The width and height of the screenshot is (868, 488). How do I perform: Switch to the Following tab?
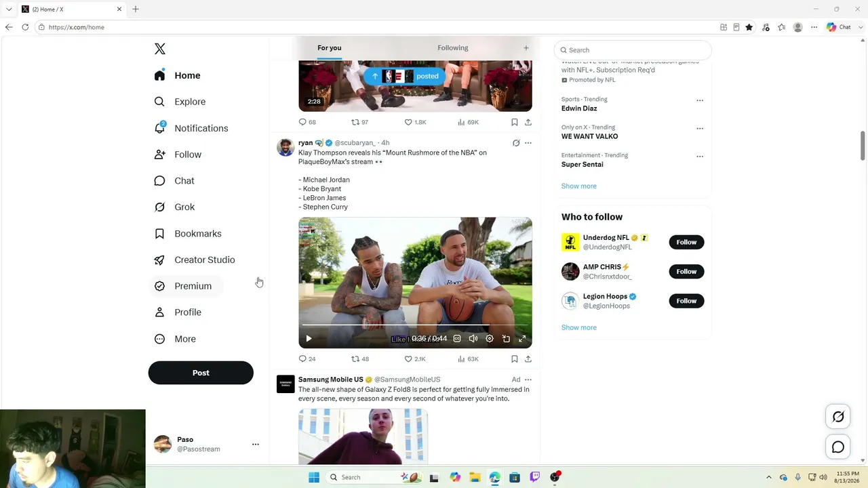pyautogui.click(x=453, y=47)
